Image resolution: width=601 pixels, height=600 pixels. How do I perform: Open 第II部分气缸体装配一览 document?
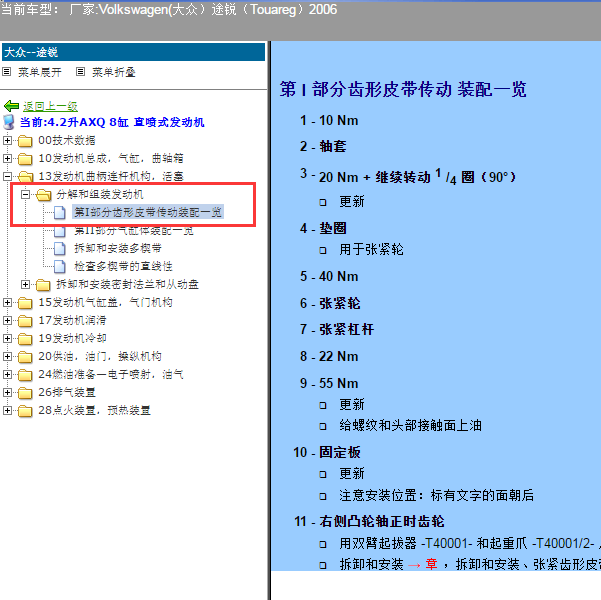pyautogui.click(x=134, y=232)
